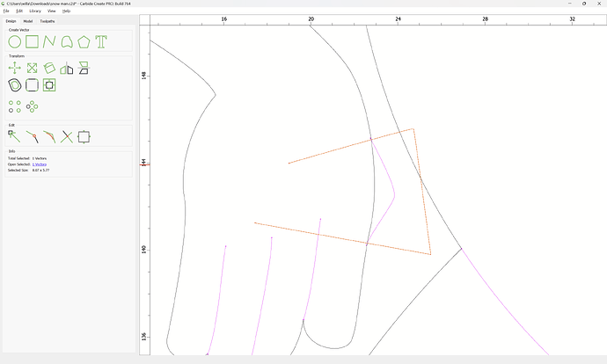
Task: Click the selected size value 8.07 x 5.77
Action: tap(40, 171)
